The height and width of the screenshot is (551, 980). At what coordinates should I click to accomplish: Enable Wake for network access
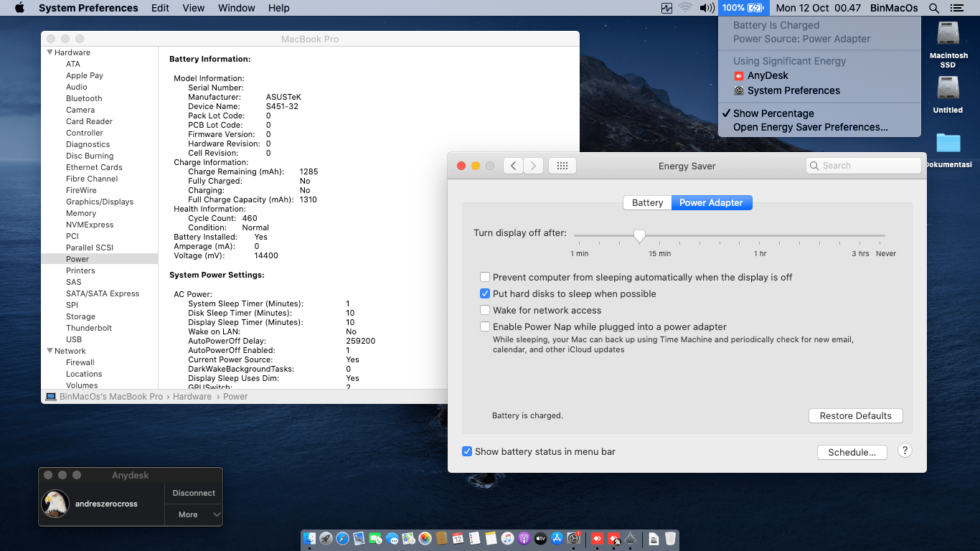tap(486, 310)
